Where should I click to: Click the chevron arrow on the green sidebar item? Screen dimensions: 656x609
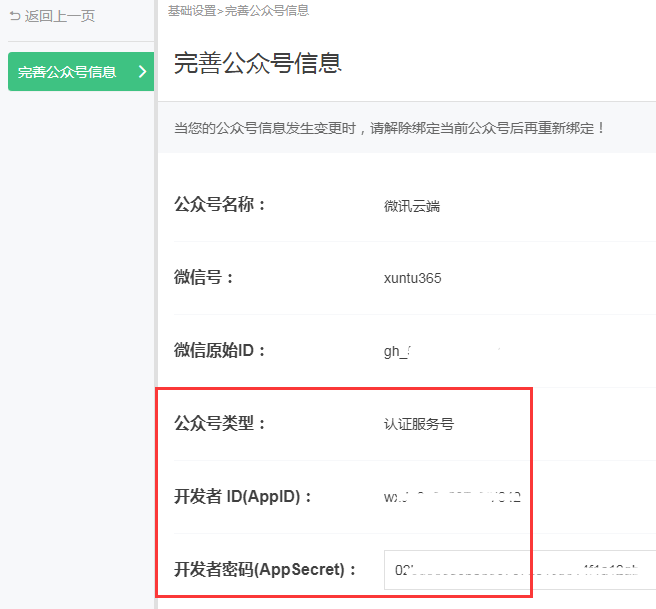click(x=142, y=72)
